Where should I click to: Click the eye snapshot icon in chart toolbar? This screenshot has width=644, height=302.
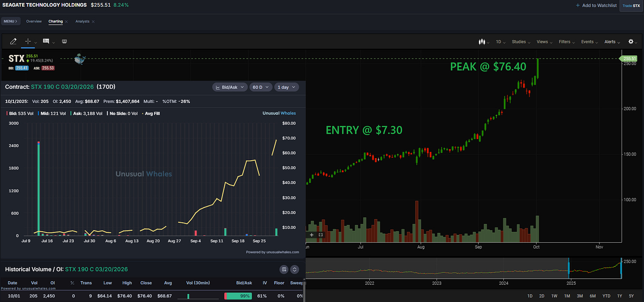(x=64, y=41)
